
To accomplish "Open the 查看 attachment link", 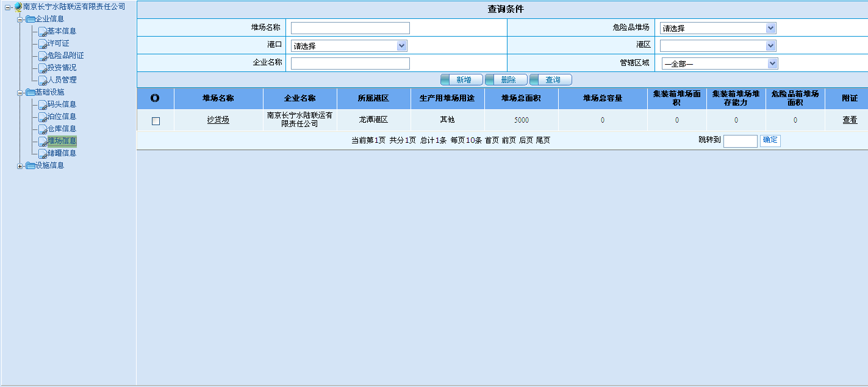I will click(850, 120).
